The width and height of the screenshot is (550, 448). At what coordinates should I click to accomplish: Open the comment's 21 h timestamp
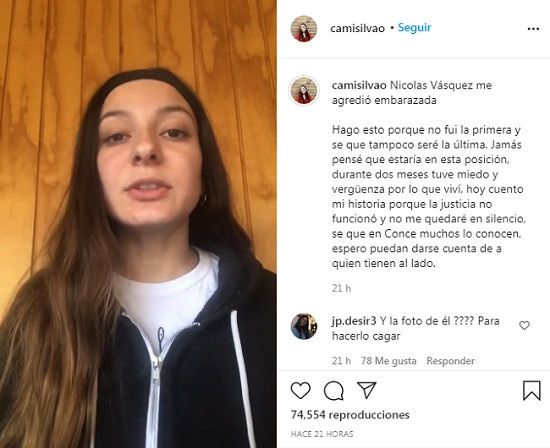point(341,361)
